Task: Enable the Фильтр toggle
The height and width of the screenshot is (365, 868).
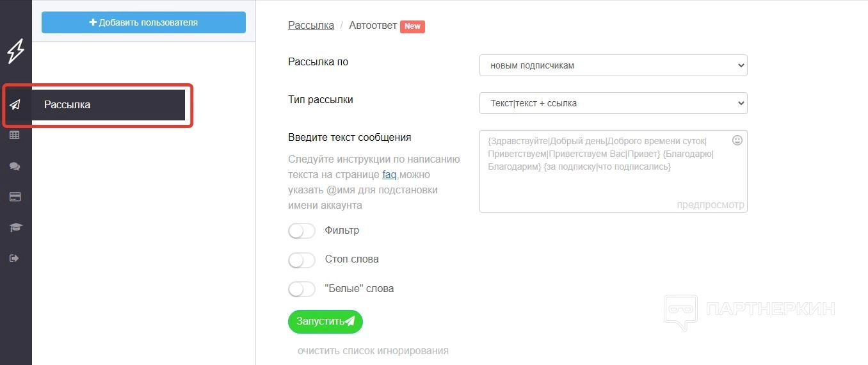Action: 301,231
